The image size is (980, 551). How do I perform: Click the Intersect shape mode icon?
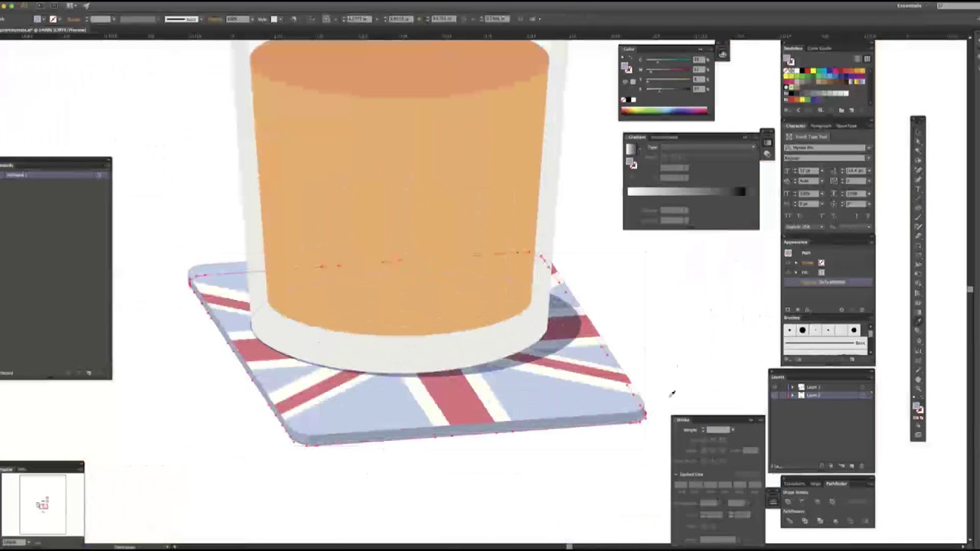click(817, 502)
